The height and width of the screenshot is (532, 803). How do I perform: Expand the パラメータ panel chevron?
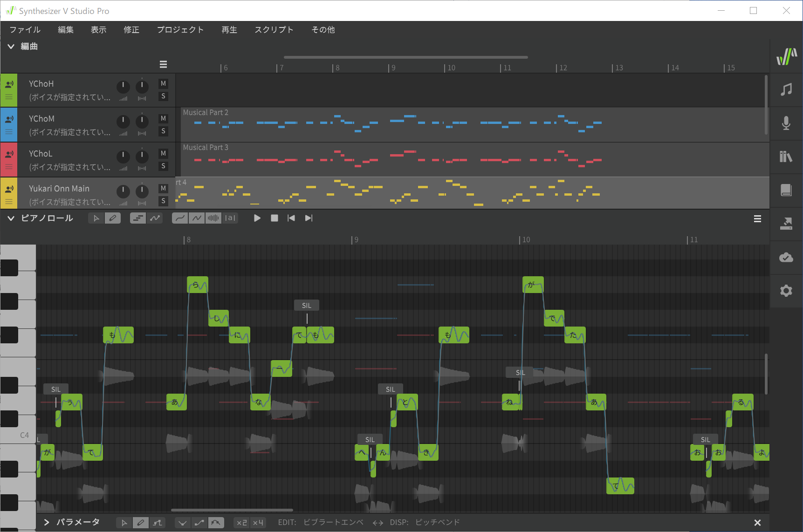(x=47, y=522)
